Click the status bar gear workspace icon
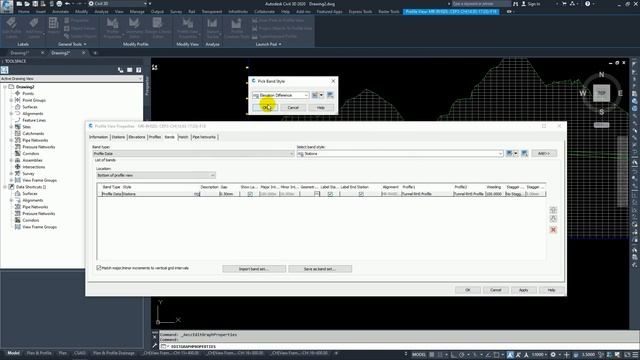This screenshot has height=360, width=640. tap(553, 355)
